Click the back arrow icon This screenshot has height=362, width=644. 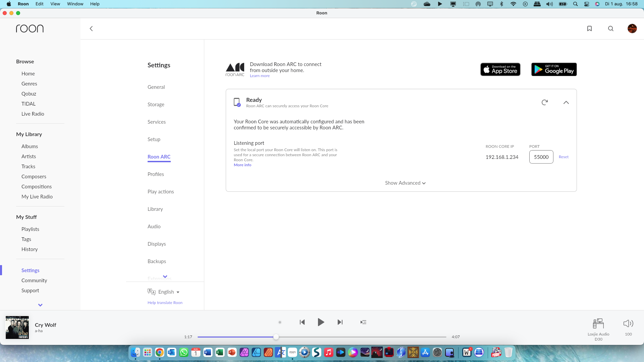tap(91, 28)
